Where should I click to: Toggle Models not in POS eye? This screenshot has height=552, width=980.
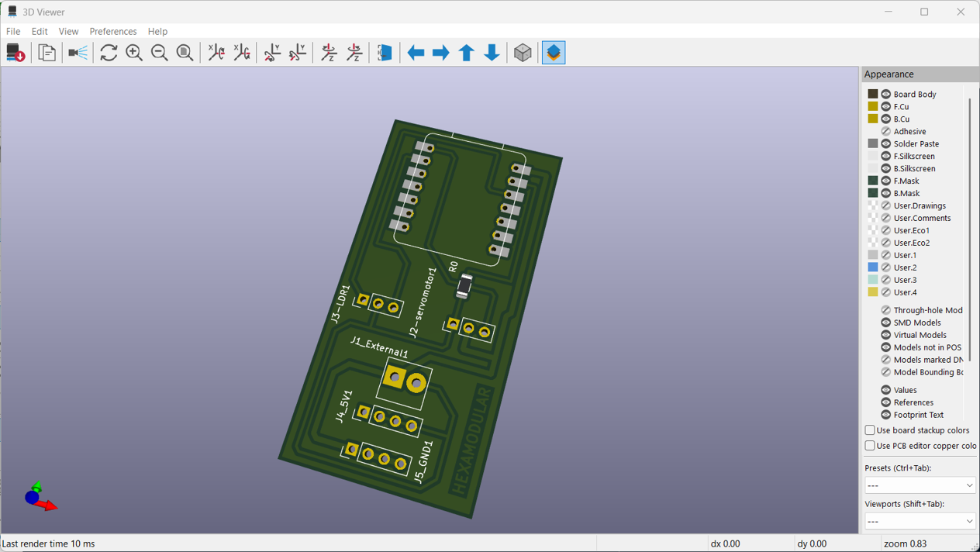click(x=886, y=347)
